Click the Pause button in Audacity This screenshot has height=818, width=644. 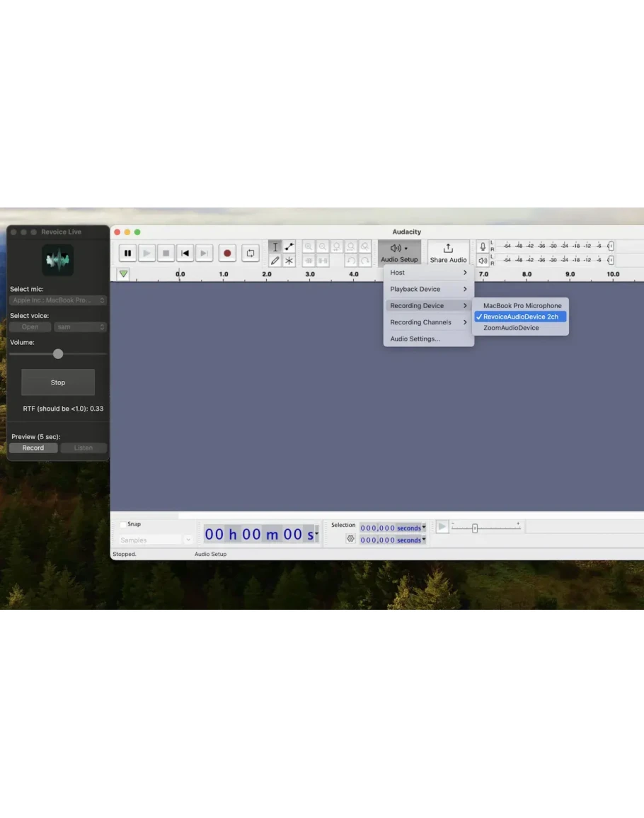click(x=128, y=253)
